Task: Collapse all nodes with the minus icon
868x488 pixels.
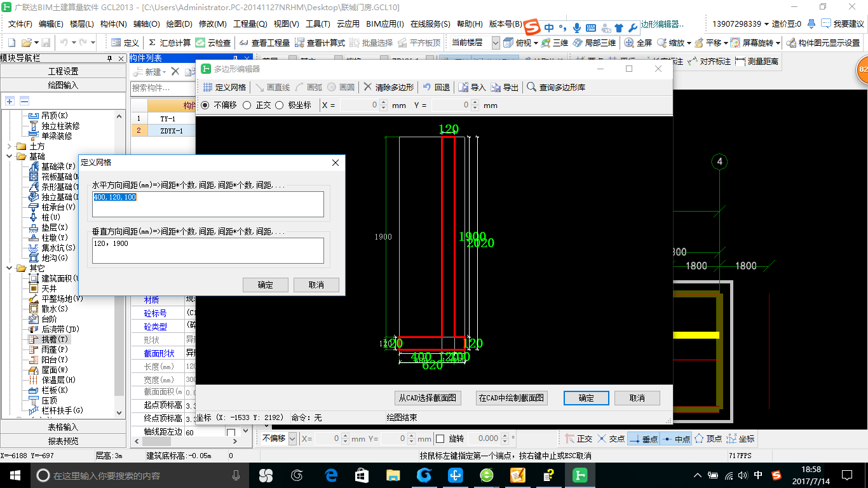Action: click(x=24, y=101)
